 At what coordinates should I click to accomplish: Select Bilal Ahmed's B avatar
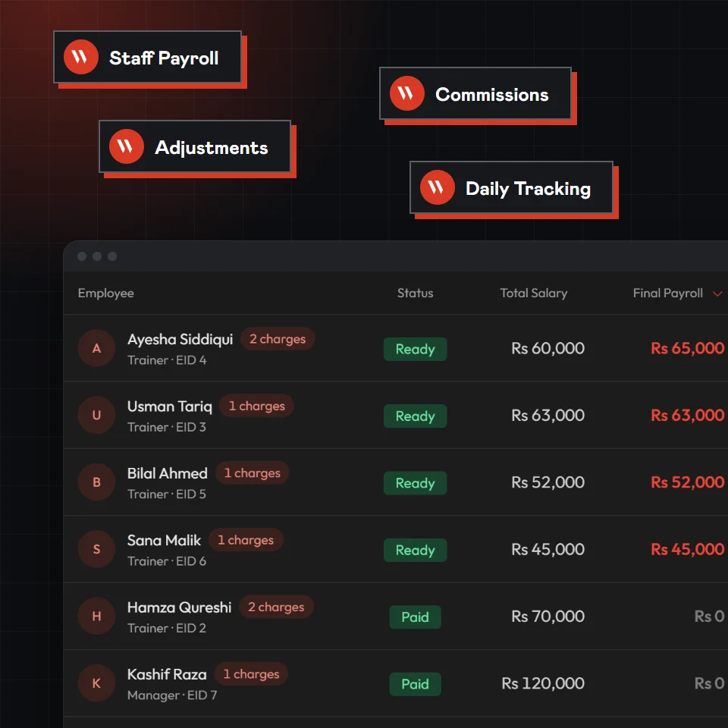[x=96, y=482]
